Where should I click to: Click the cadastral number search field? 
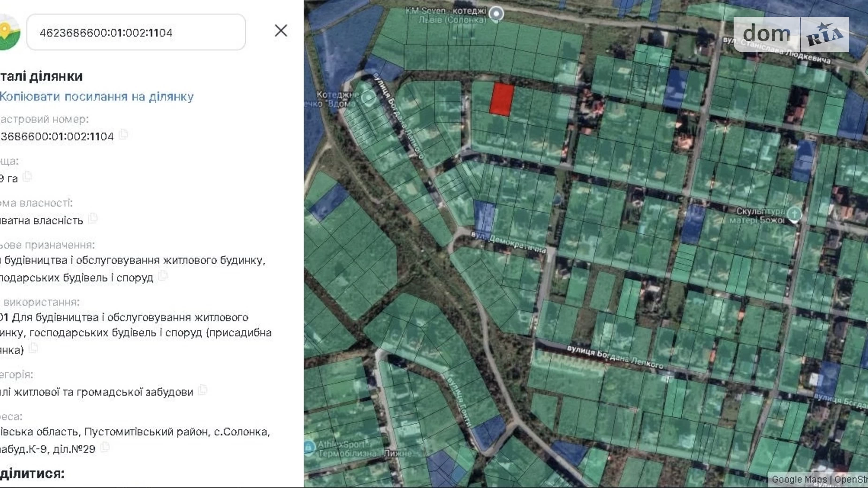click(136, 32)
